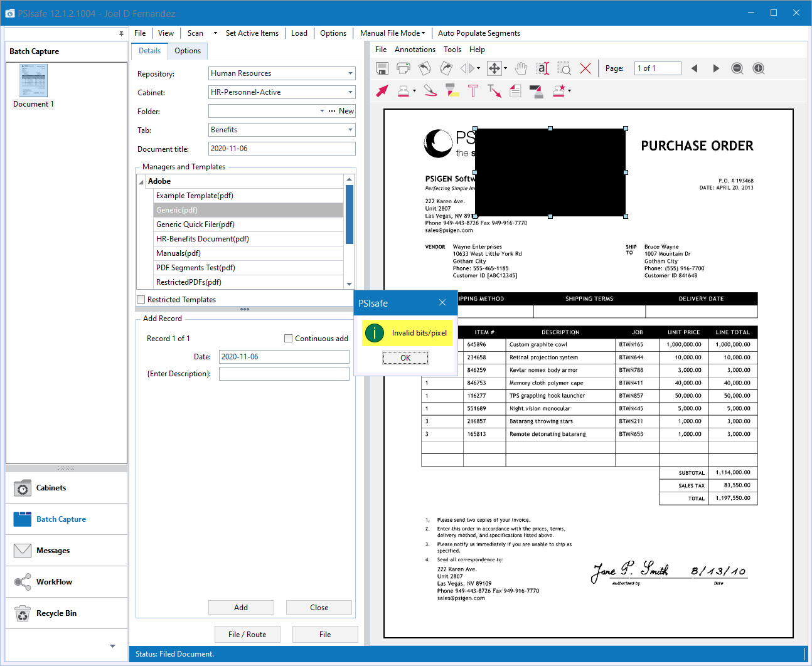The height and width of the screenshot is (666, 812).
Task: Select the redaction annotation tool
Action: point(537,91)
